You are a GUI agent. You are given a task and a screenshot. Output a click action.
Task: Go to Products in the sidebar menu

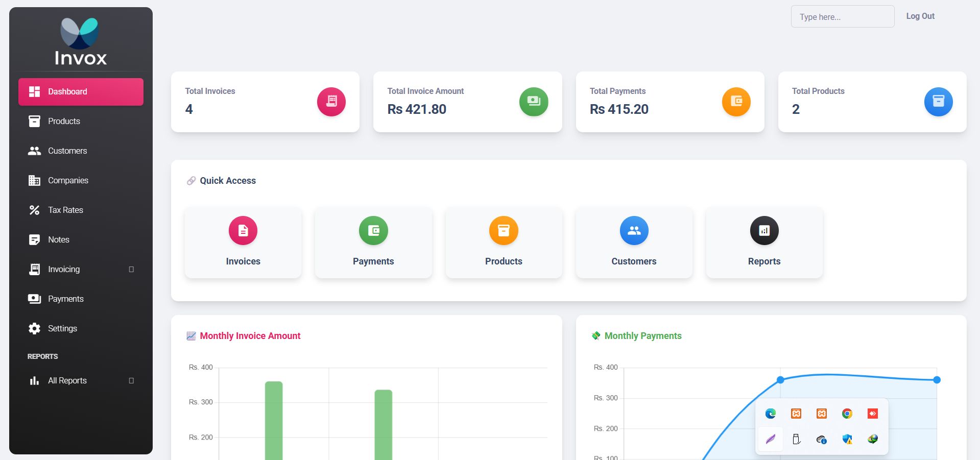tap(81, 122)
